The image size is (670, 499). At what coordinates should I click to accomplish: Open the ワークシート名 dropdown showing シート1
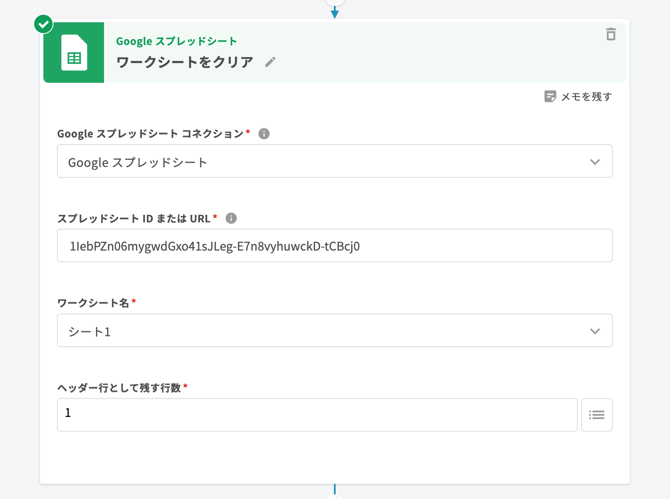pos(320,331)
